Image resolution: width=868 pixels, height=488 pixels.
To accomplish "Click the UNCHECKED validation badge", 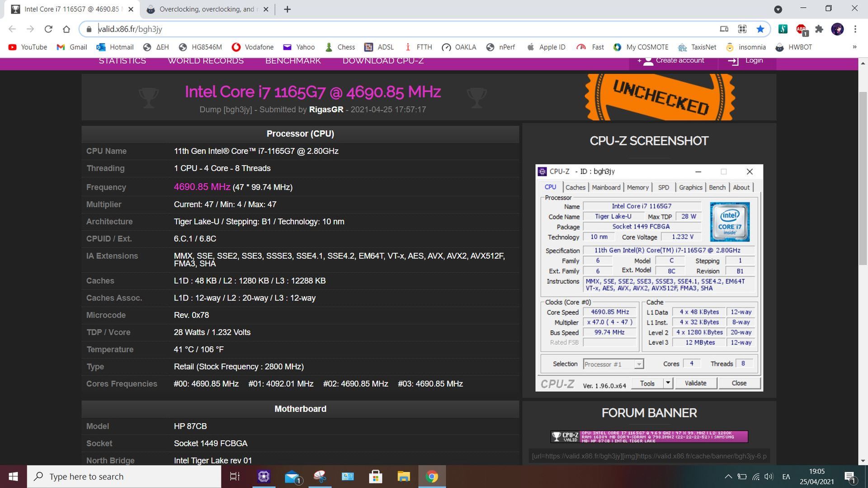I will point(660,97).
